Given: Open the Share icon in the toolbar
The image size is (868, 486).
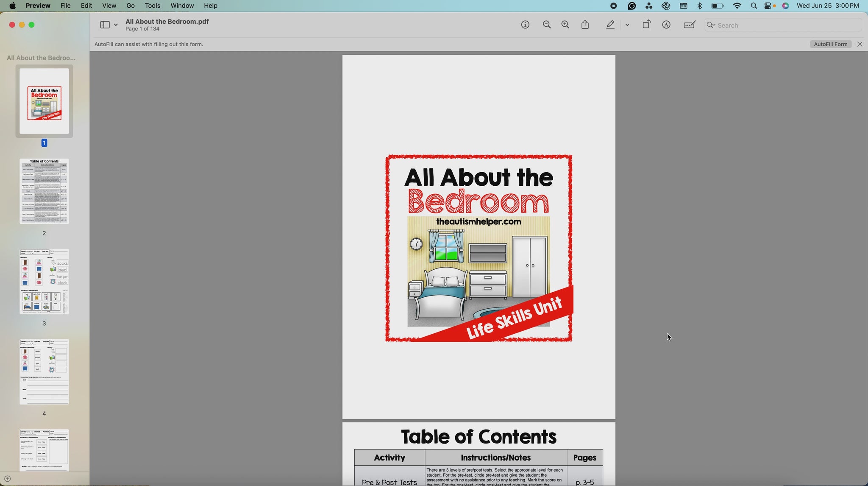Looking at the screenshot, I should click(x=585, y=25).
